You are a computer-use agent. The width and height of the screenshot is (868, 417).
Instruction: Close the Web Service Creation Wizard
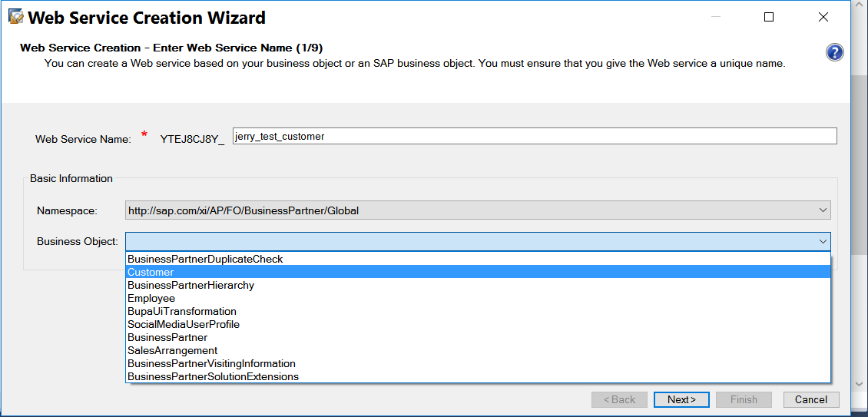click(x=823, y=17)
